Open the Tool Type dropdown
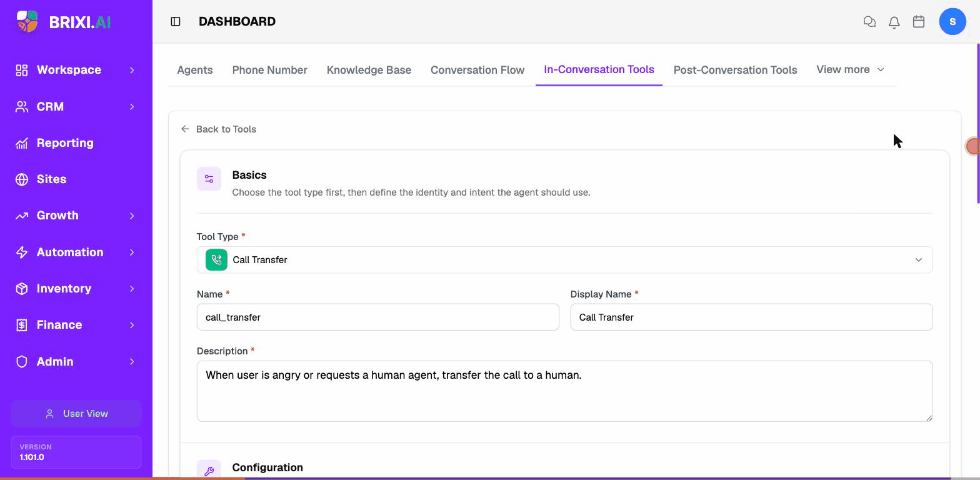Viewport: 980px width, 480px height. [564, 260]
